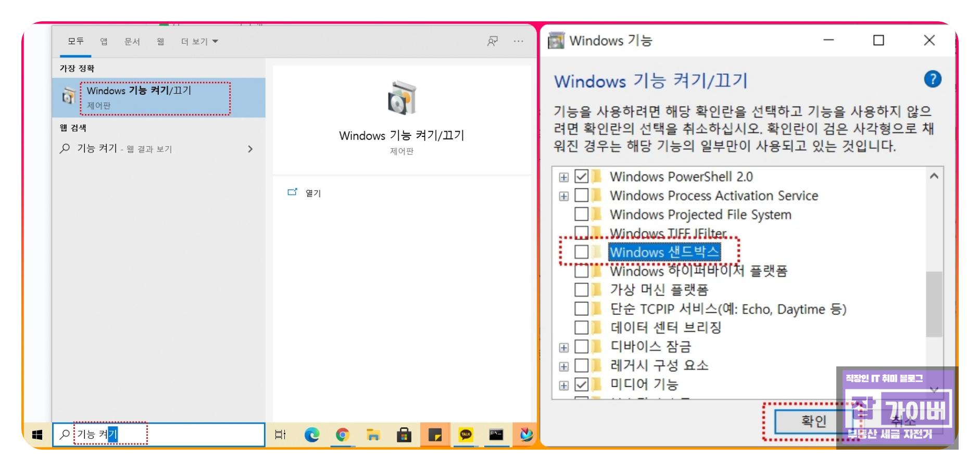Launch Google Chrome from the taskbar
The height and width of the screenshot is (471, 980).
point(342,435)
